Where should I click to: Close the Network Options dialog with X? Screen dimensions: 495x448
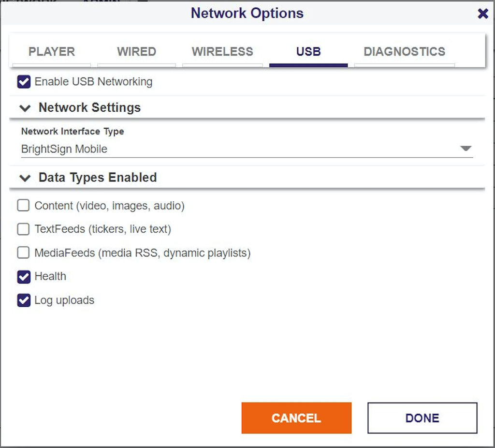pyautogui.click(x=482, y=14)
